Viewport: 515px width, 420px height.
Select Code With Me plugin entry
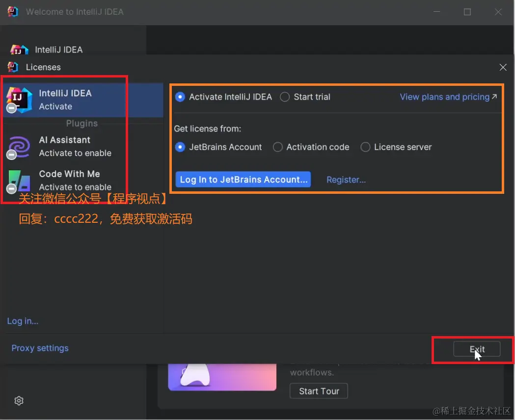(x=83, y=181)
